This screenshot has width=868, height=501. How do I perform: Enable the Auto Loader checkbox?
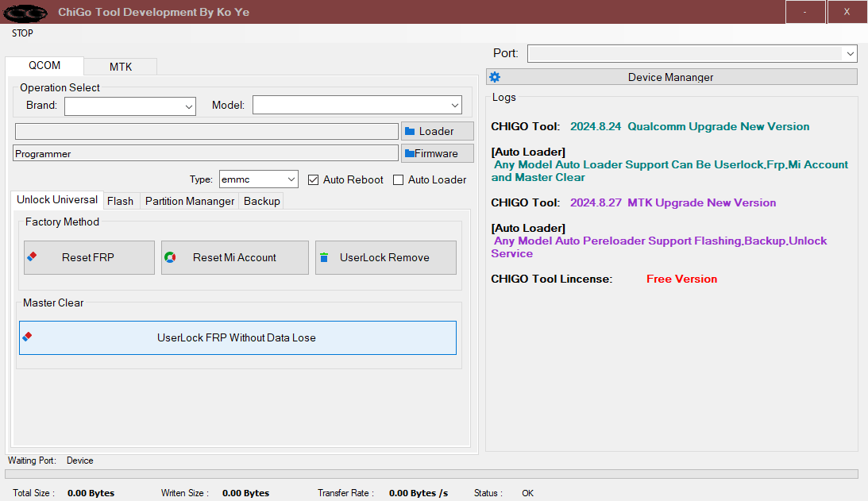(x=399, y=179)
